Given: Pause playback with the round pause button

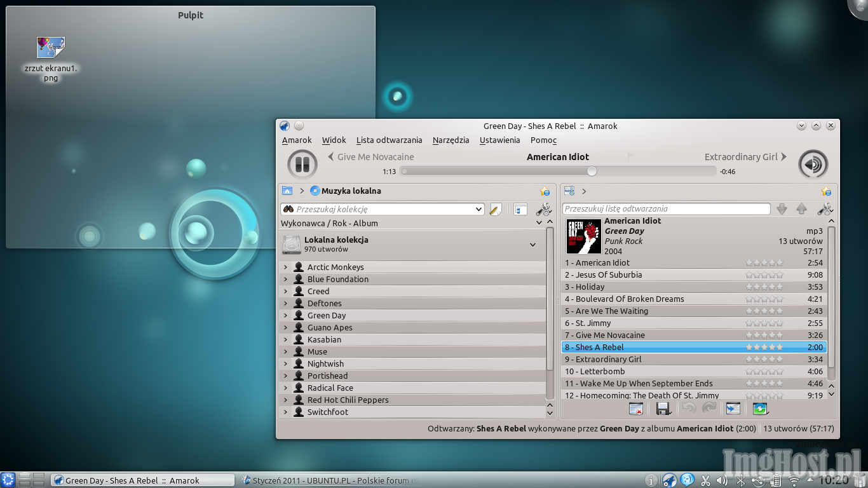Looking at the screenshot, I should pyautogui.click(x=302, y=165).
